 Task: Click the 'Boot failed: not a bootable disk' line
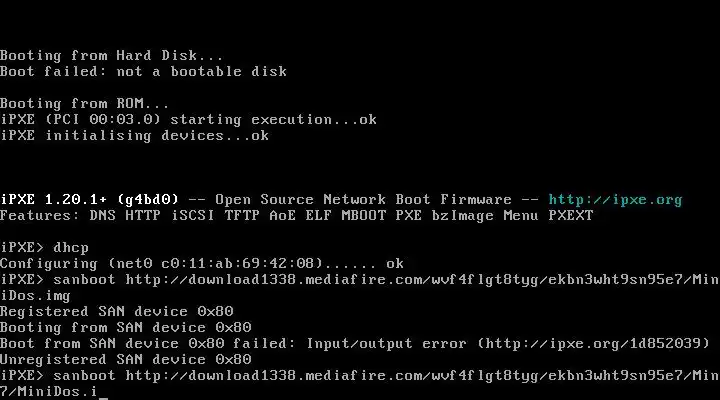[143, 71]
